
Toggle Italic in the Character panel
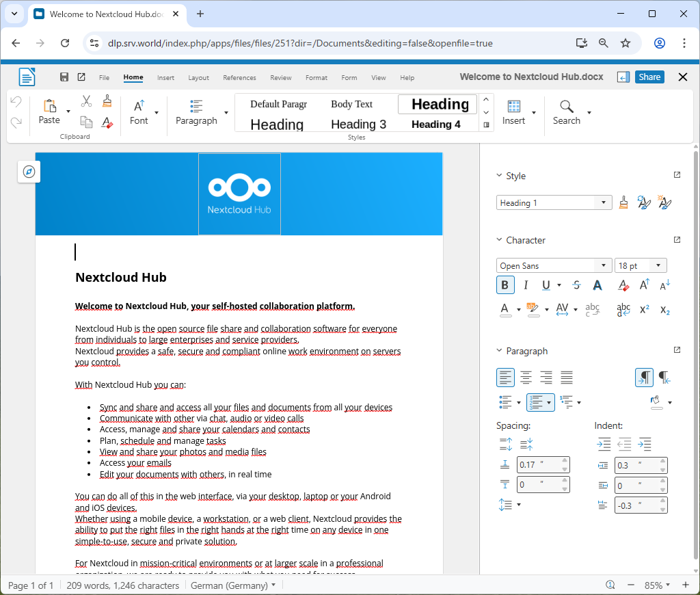pyautogui.click(x=526, y=285)
